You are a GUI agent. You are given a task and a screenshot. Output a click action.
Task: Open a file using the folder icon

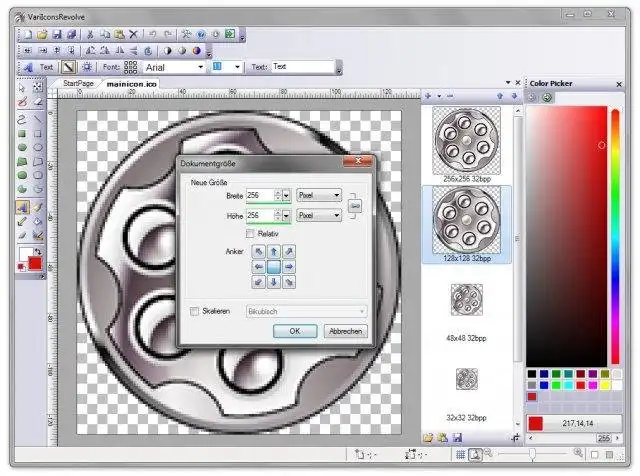tap(42, 35)
